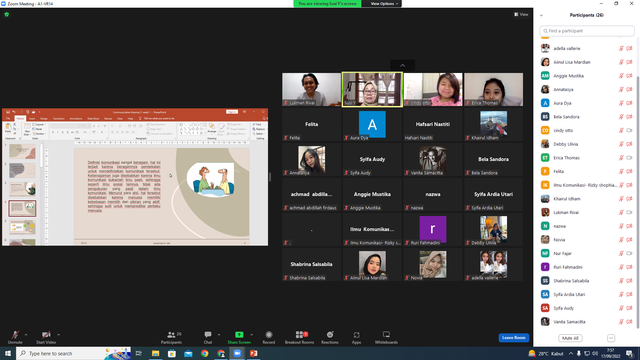The image size is (640, 360).
Task: Select Erica Thomas's video tile
Action: click(493, 89)
